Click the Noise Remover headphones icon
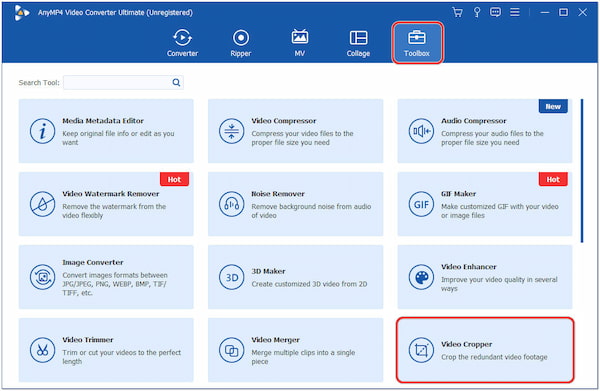 (232, 204)
